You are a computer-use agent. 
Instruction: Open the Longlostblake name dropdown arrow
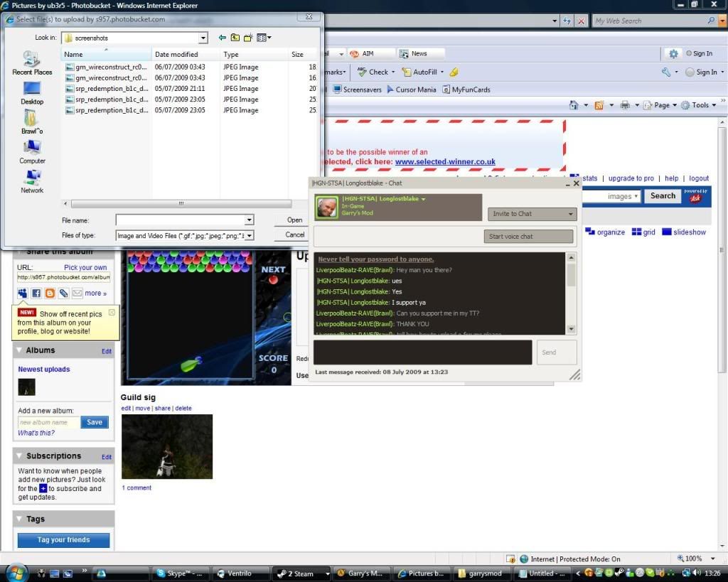click(424, 199)
